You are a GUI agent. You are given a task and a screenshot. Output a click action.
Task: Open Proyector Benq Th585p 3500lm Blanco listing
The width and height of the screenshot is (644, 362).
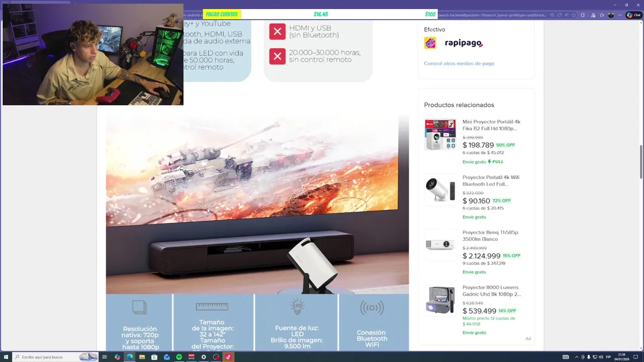(x=491, y=236)
